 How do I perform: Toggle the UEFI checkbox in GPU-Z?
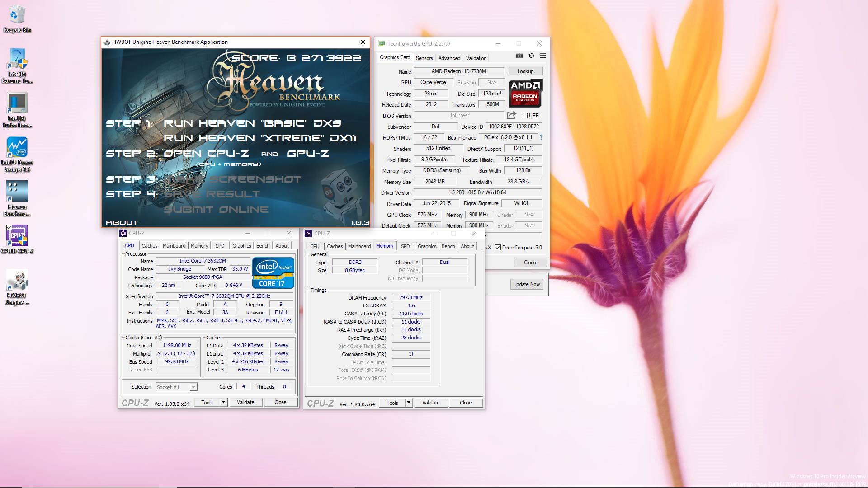(x=524, y=116)
